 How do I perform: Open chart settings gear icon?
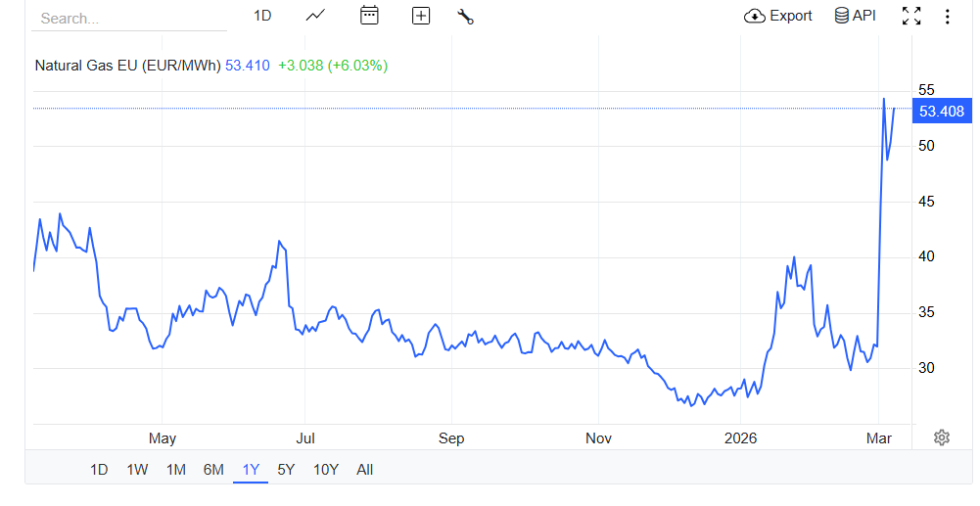click(941, 437)
